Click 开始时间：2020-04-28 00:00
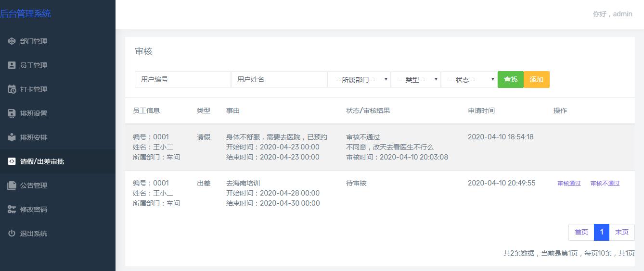Image resolution: width=644 pixels, height=271 pixels. click(x=273, y=193)
